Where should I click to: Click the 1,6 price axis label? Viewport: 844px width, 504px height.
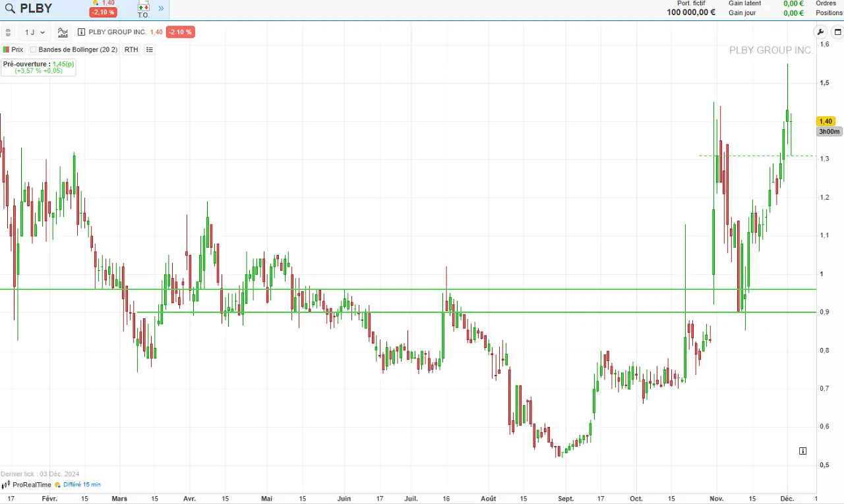point(824,44)
